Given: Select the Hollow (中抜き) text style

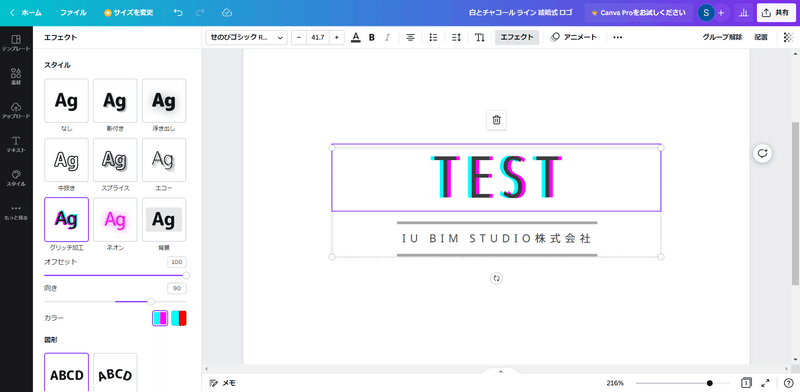Looking at the screenshot, I should coord(66,160).
